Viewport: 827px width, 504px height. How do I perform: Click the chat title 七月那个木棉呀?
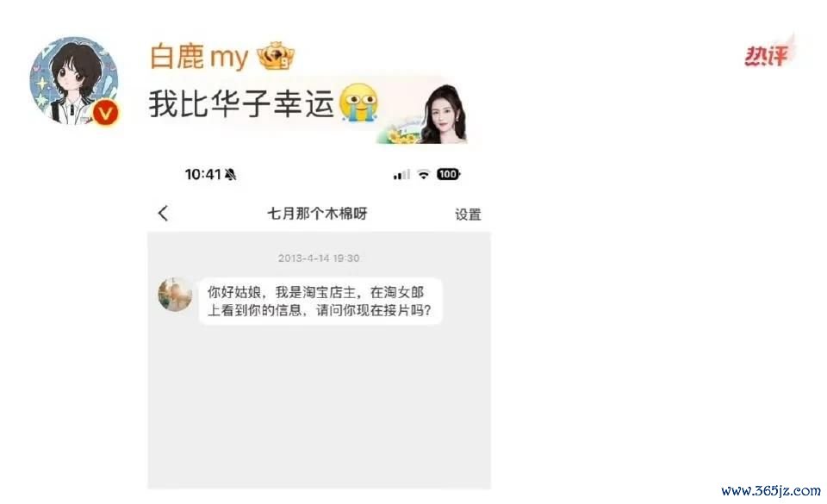click(317, 214)
